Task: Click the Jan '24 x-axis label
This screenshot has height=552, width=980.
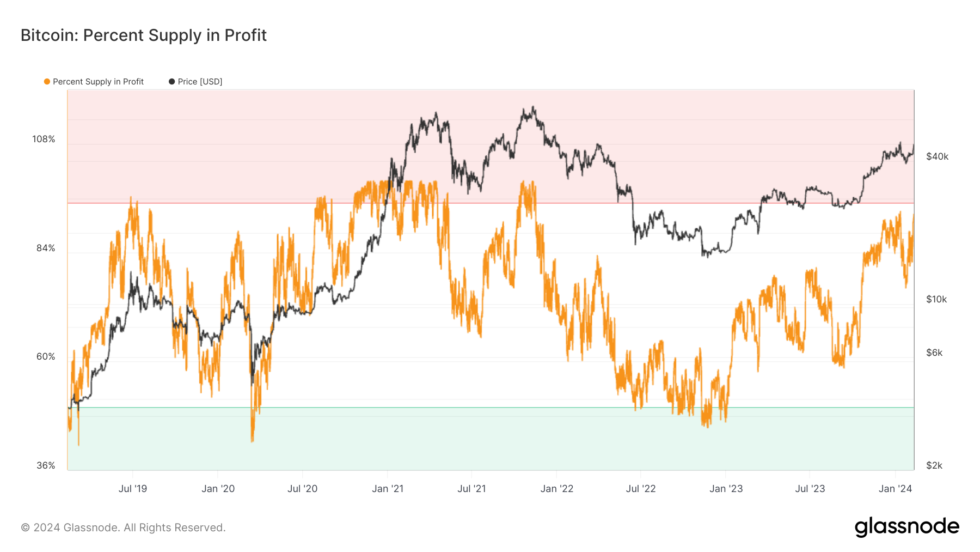Action: [895, 489]
